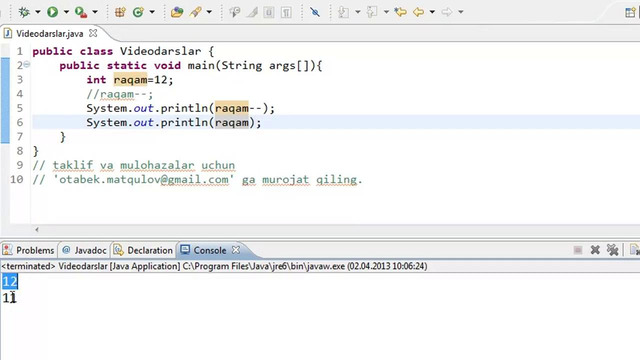Open the New Java Class dropdown arrow

pyautogui.click(x=152, y=12)
